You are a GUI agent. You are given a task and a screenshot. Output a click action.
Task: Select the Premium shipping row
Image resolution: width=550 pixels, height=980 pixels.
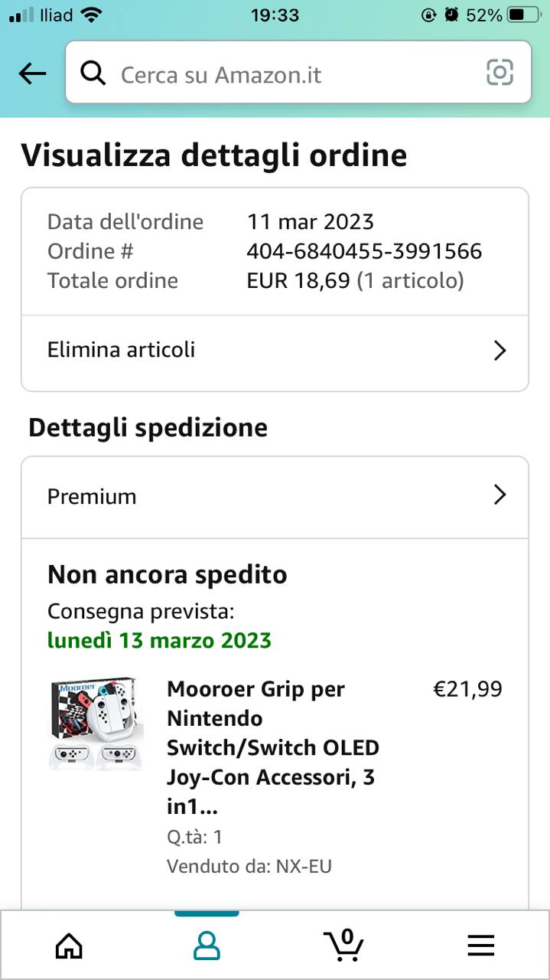coord(229,496)
